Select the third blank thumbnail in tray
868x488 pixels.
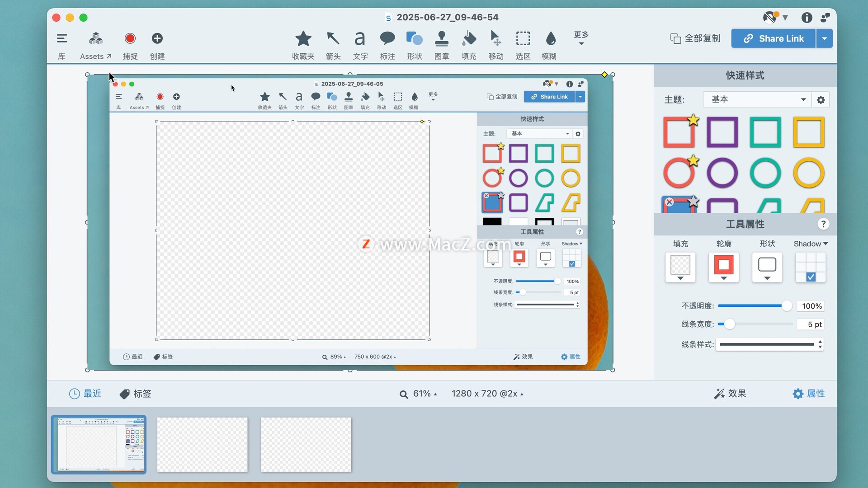(306, 445)
